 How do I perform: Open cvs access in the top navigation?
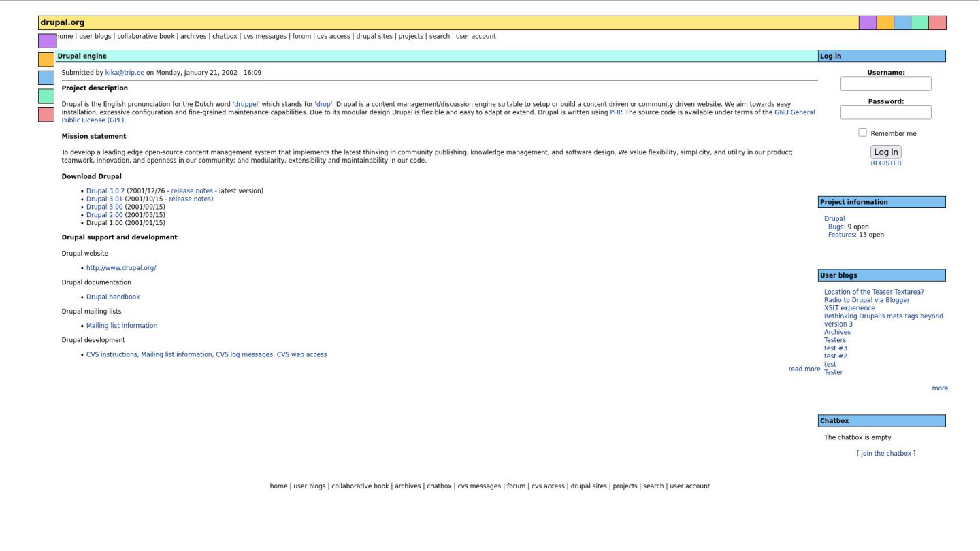(333, 37)
